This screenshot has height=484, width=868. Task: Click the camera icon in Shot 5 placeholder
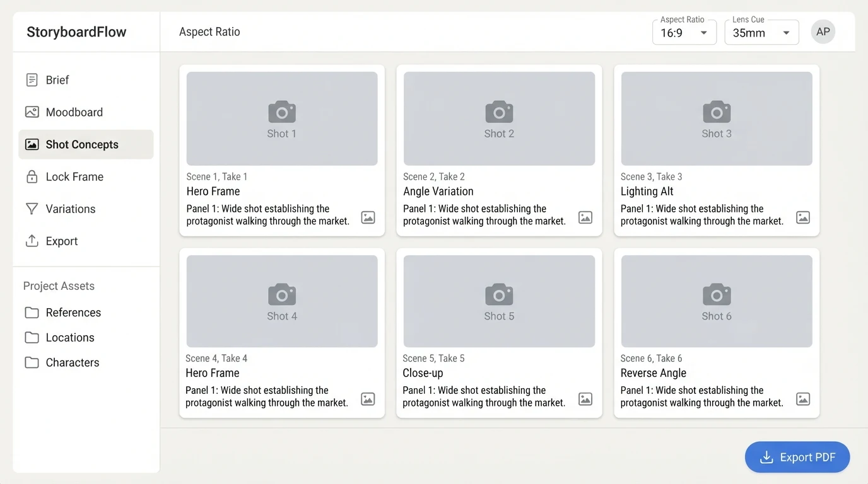(499, 294)
